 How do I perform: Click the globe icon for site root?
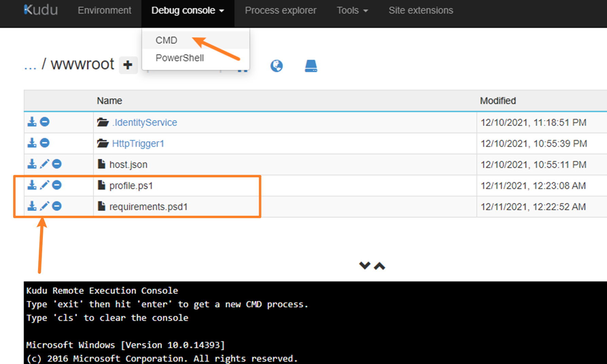click(x=276, y=66)
